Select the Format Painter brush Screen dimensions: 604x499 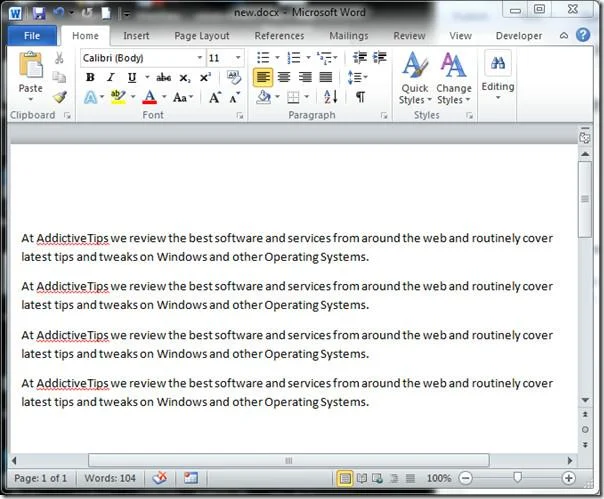(60, 97)
